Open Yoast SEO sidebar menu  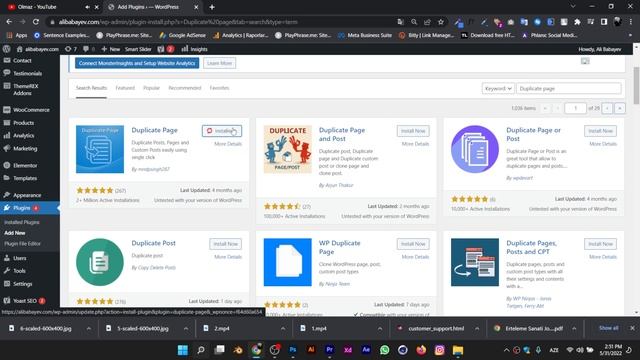point(24,301)
